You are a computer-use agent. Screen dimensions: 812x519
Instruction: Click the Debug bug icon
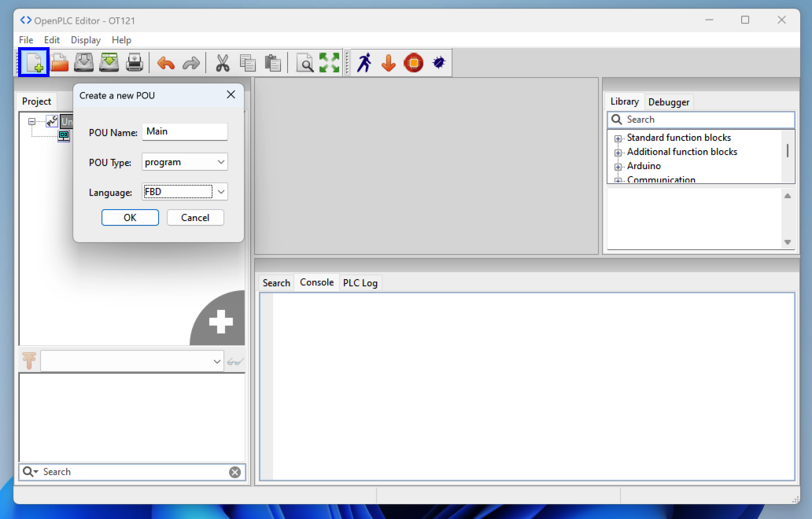(438, 63)
